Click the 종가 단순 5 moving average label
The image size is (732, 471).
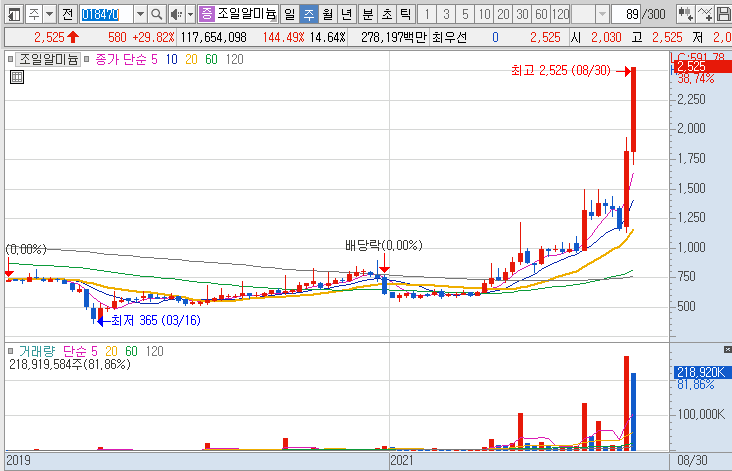pos(127,59)
